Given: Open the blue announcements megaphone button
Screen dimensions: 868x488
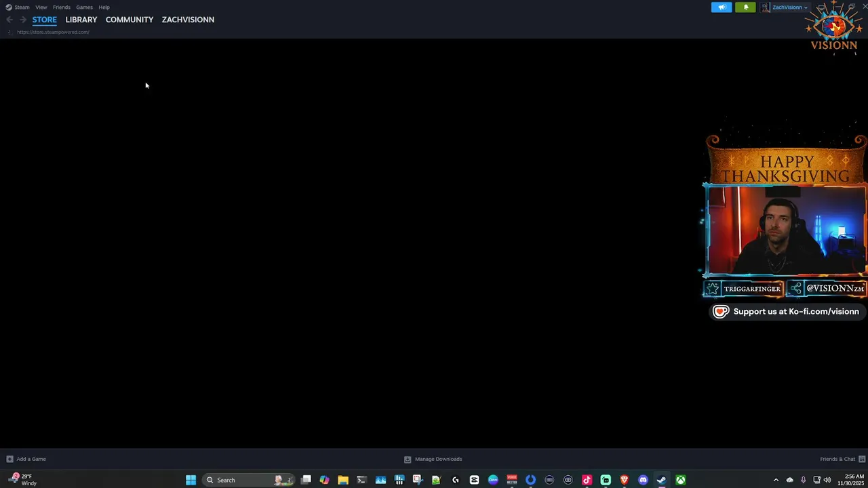Looking at the screenshot, I should 722,7.
